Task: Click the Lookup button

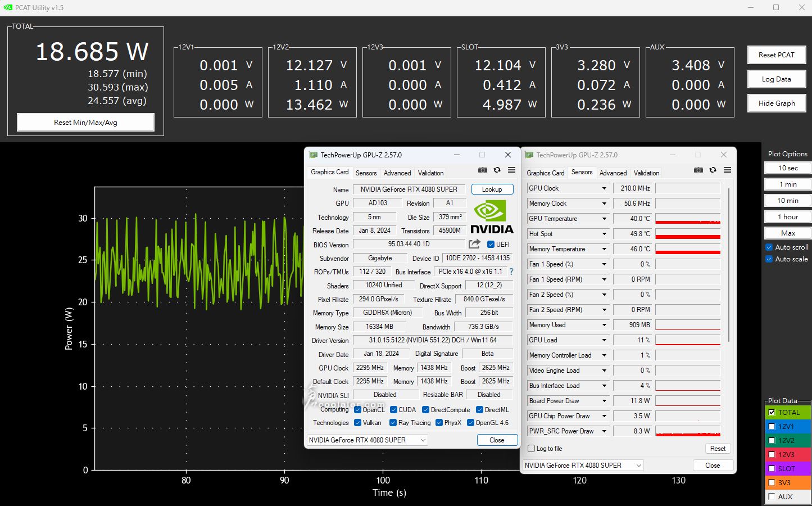Action: (492, 189)
